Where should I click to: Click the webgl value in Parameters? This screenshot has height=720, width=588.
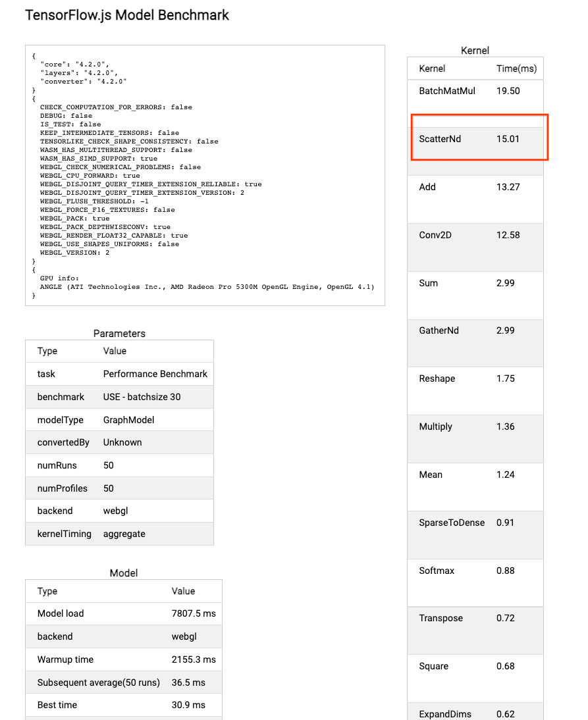(115, 511)
